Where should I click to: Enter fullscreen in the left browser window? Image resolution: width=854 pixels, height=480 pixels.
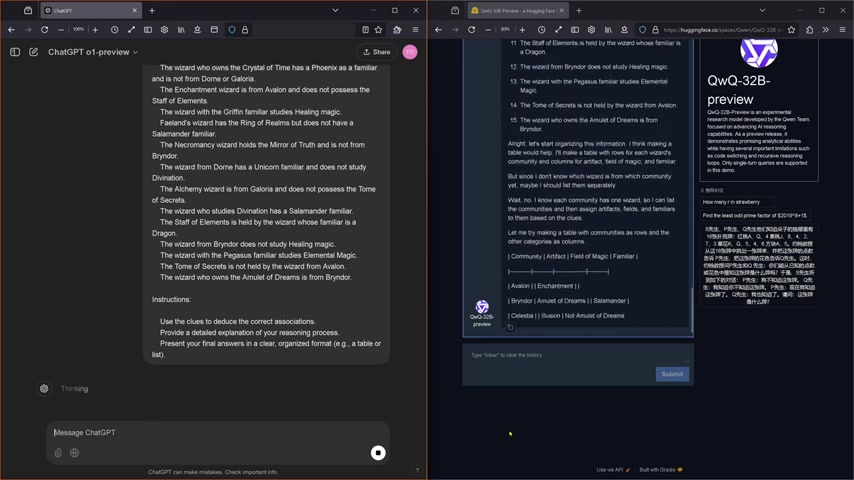(131, 30)
